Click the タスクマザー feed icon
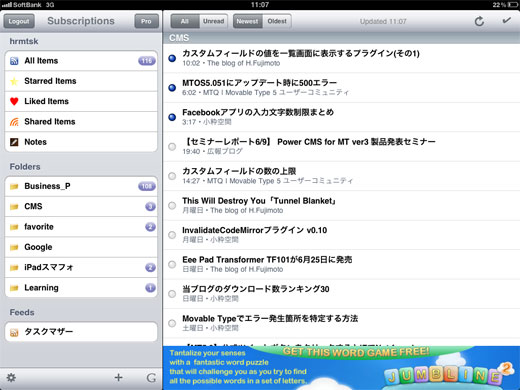Image resolution: width=520 pixels, height=390 pixels. click(x=14, y=332)
